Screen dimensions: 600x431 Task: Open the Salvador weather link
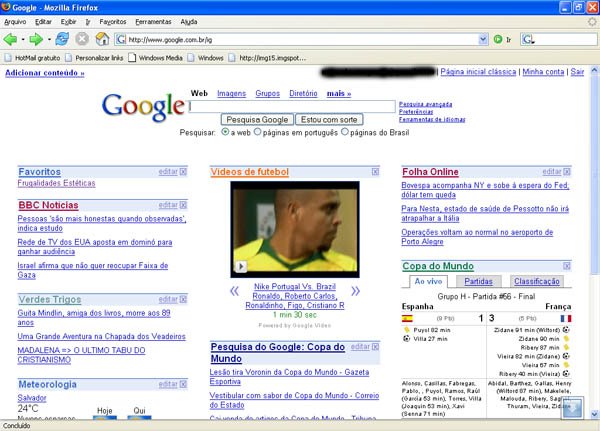pos(32,398)
